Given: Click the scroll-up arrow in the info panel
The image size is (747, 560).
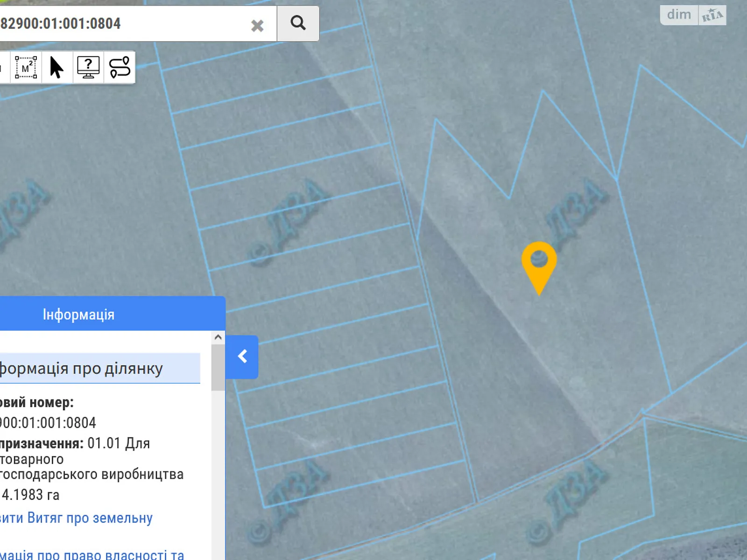Looking at the screenshot, I should (x=218, y=337).
